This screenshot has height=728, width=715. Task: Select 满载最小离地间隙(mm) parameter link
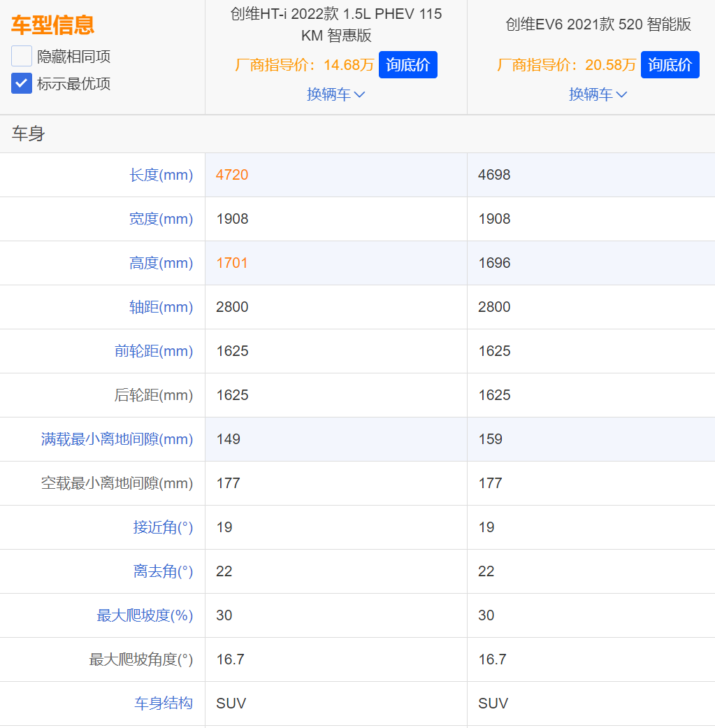[x=117, y=439]
